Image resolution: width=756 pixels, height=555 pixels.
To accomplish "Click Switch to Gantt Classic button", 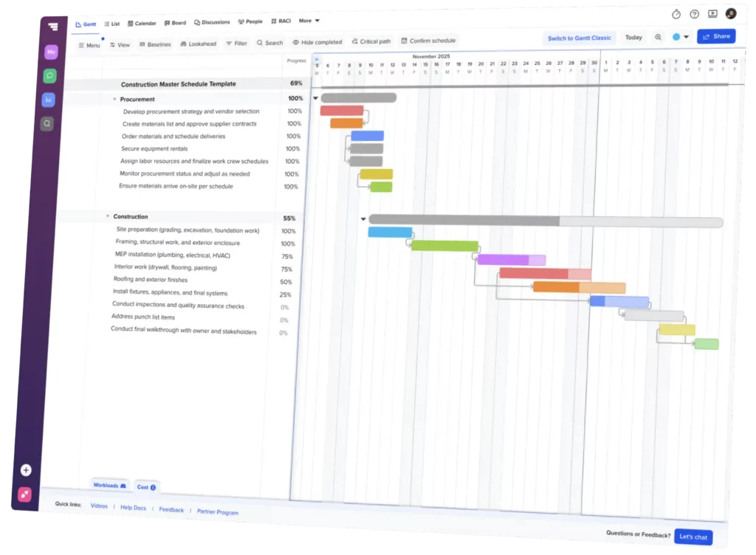I will [x=579, y=38].
